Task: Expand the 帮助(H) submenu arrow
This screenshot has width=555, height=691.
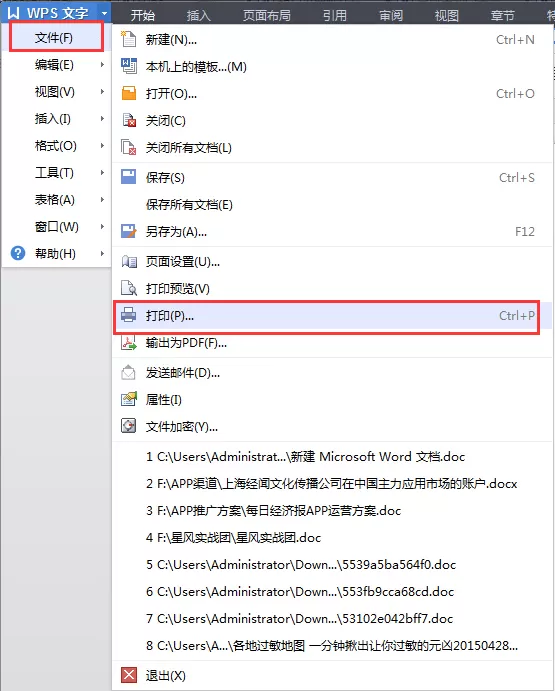Action: click(x=102, y=253)
